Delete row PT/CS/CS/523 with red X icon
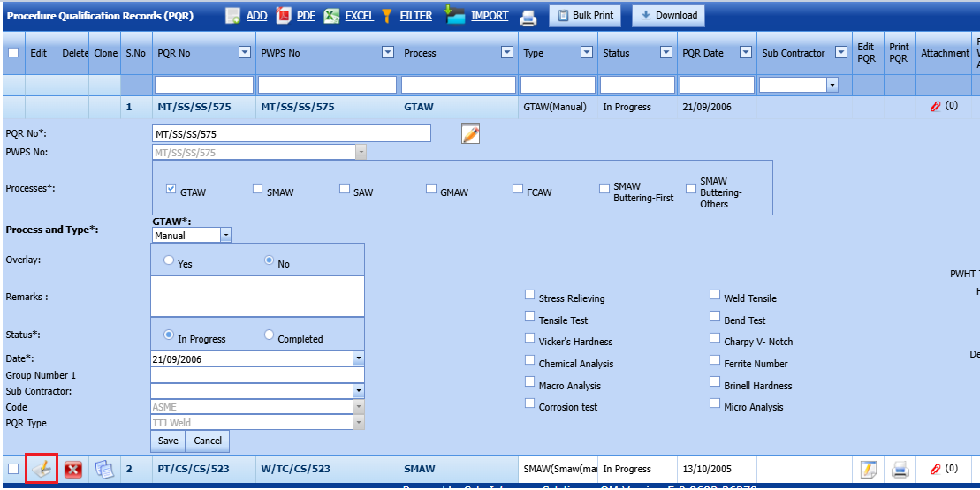 pos(73,470)
